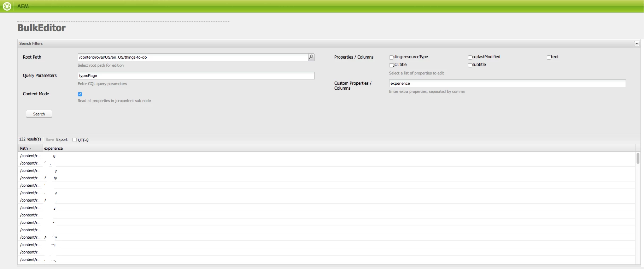Image resolution: width=644 pixels, height=269 pixels.
Task: Click the Save button in results toolbar
Action: point(50,139)
